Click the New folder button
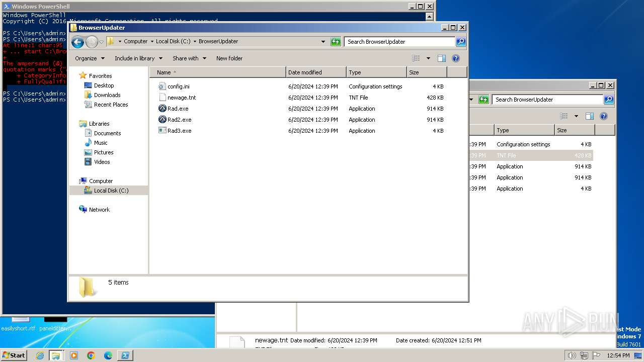 [229, 58]
